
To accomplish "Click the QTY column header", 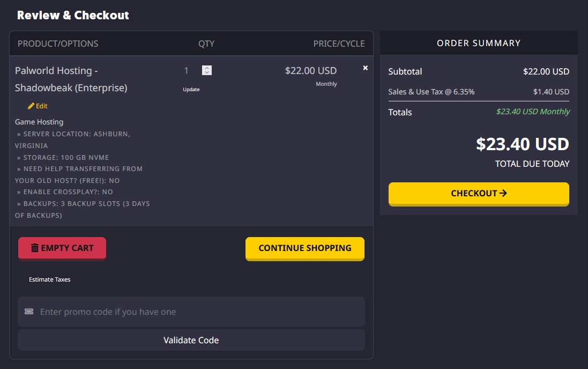I will [206, 43].
